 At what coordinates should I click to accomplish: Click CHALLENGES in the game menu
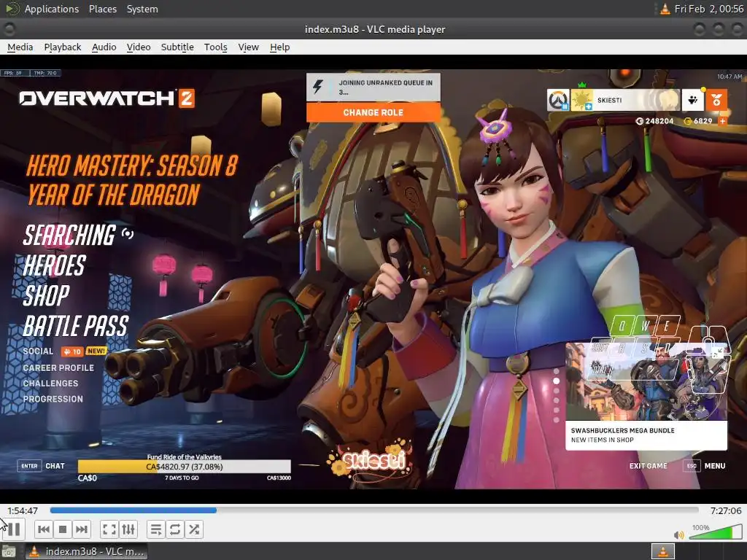tap(50, 384)
